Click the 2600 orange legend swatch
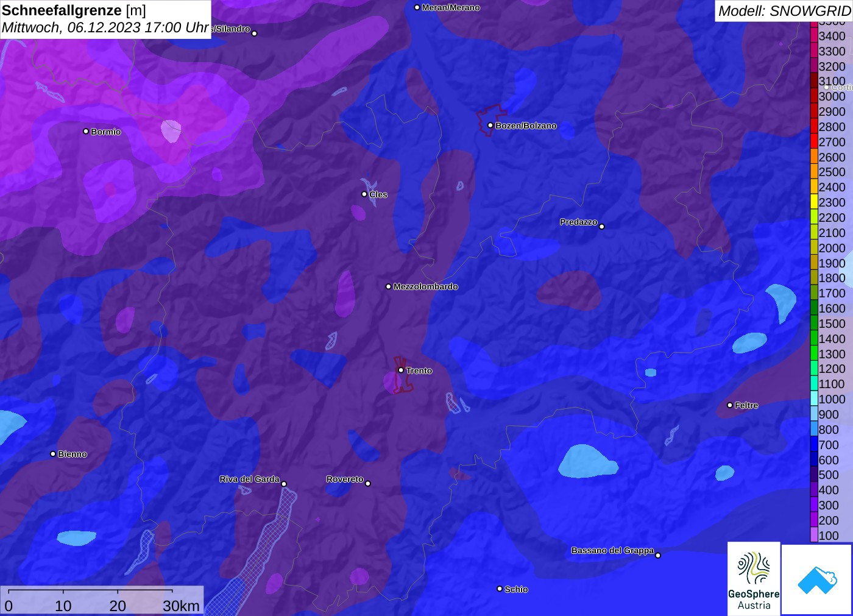Image resolution: width=853 pixels, height=616 pixels. point(814,157)
